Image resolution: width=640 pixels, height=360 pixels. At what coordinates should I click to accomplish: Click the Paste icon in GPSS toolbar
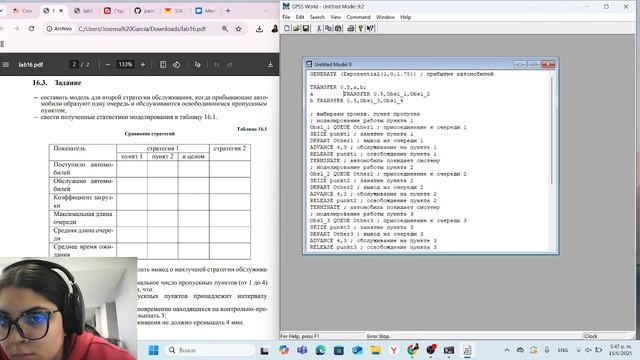338,28
